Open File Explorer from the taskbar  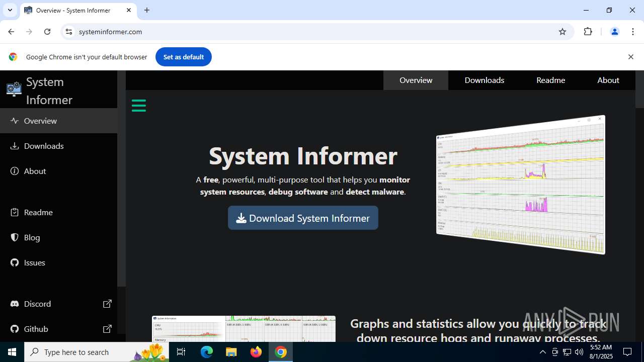click(x=231, y=352)
